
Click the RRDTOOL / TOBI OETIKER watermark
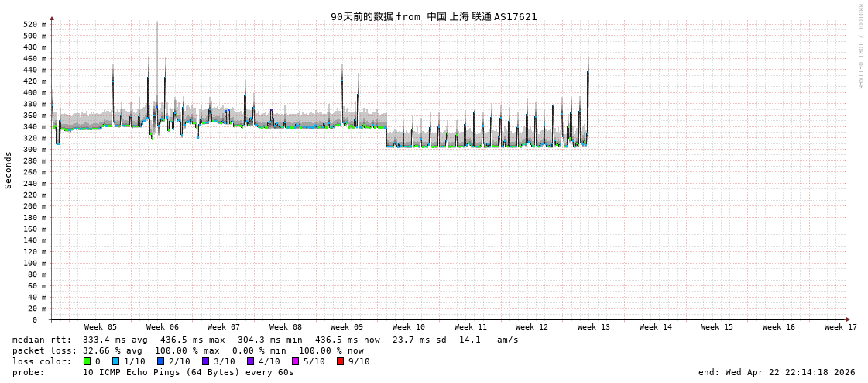point(860,47)
